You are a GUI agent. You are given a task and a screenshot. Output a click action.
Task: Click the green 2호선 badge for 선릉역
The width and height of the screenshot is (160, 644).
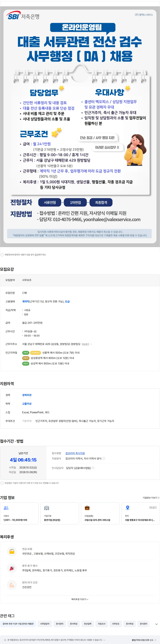coord(25,353)
